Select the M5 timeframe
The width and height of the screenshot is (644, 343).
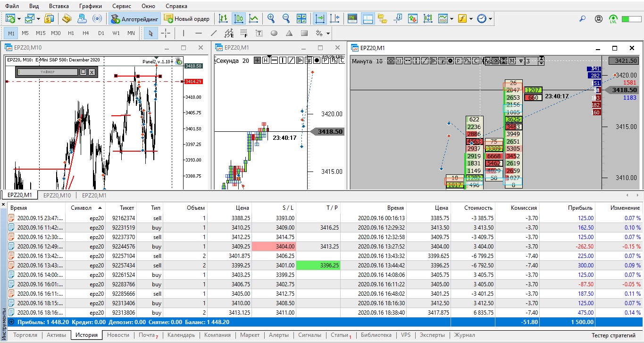tap(25, 33)
